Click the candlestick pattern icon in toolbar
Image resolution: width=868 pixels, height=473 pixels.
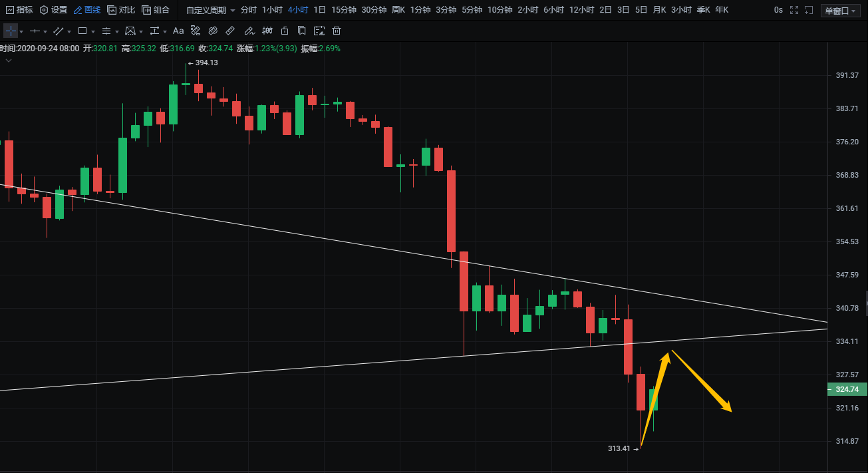click(x=267, y=31)
